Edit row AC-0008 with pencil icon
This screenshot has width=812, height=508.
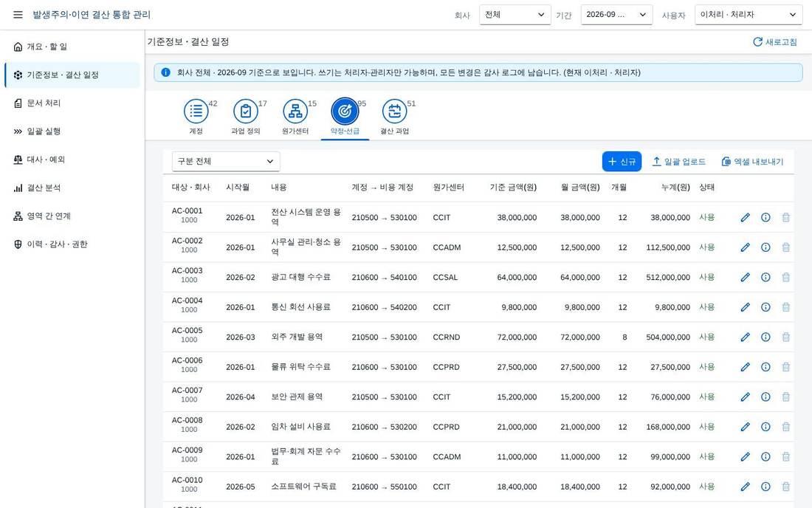pos(746,427)
